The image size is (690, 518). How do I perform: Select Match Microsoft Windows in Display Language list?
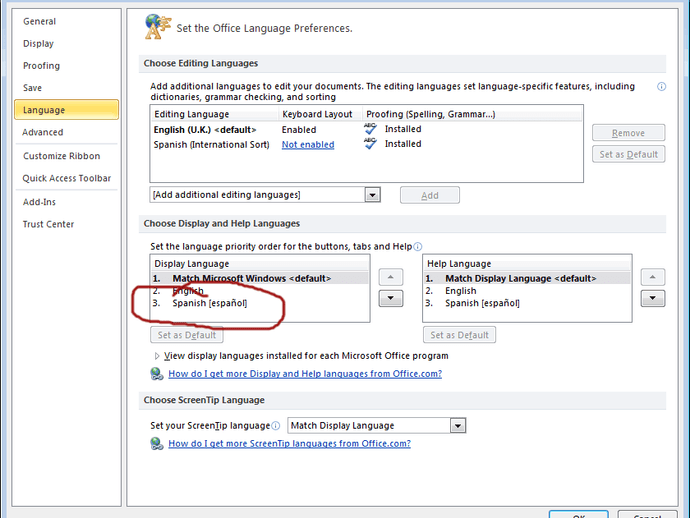[x=260, y=278]
